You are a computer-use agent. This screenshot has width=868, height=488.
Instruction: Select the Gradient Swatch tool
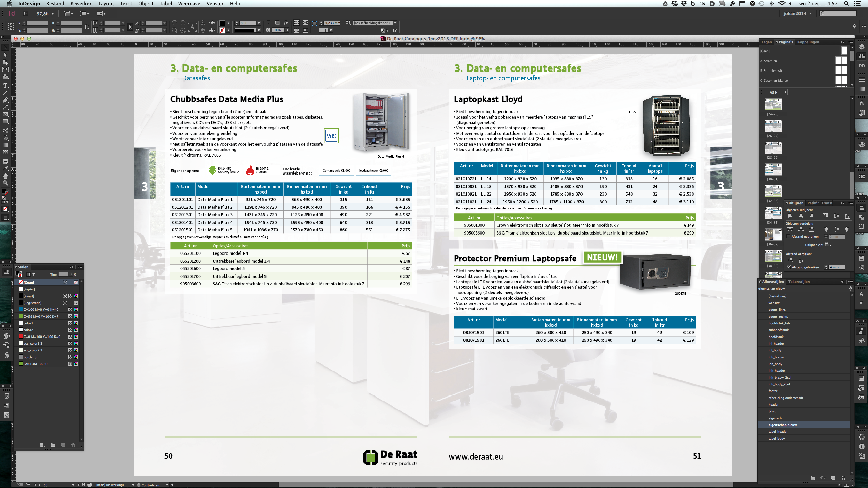5,145
